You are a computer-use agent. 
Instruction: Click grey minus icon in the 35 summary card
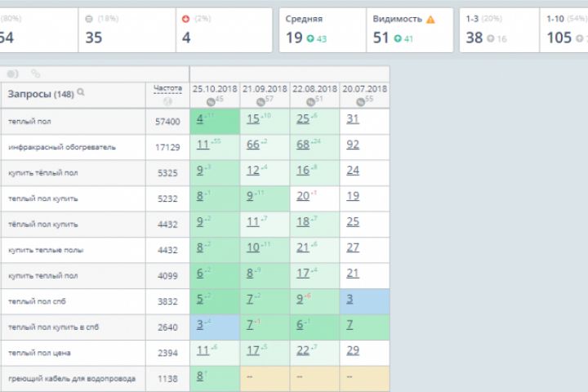[89, 19]
